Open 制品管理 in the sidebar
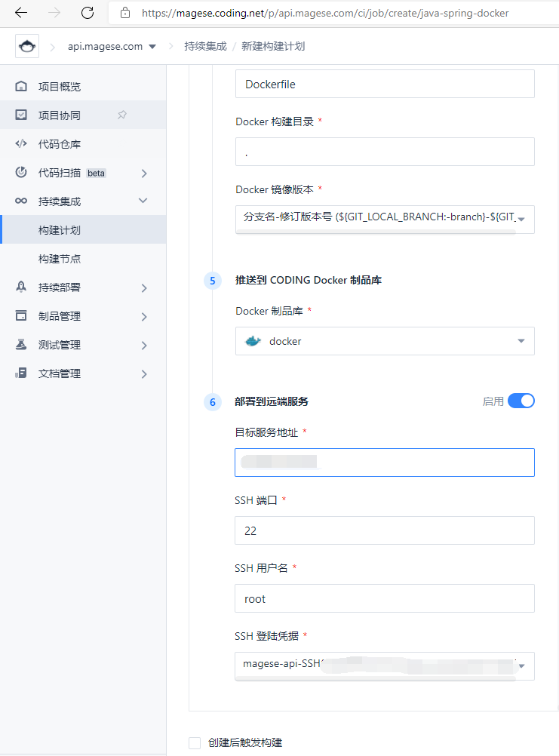 83,316
